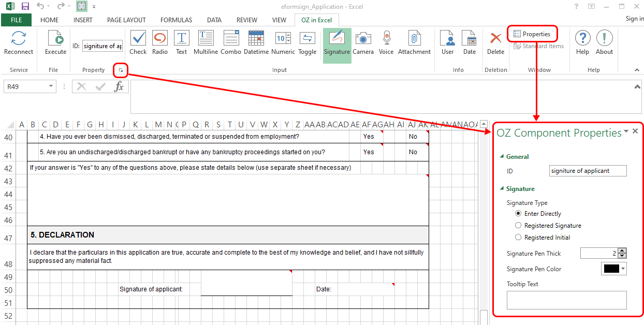Open the Properties window button
This screenshot has height=325, width=644.
pyautogui.click(x=532, y=34)
